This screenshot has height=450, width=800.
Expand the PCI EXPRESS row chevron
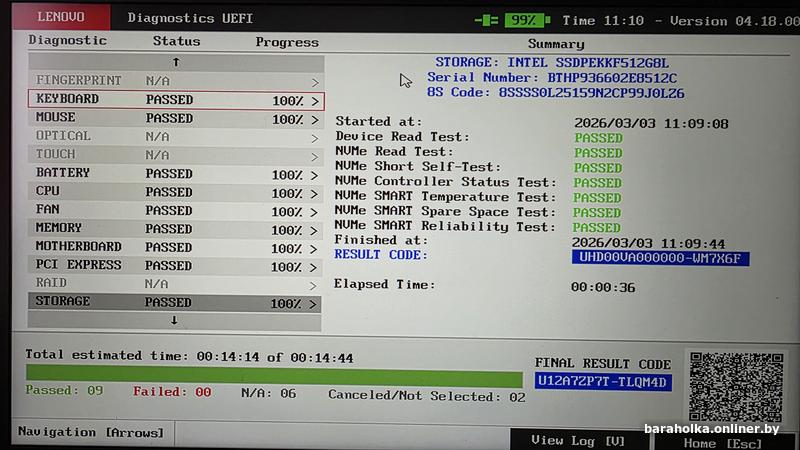click(x=314, y=267)
